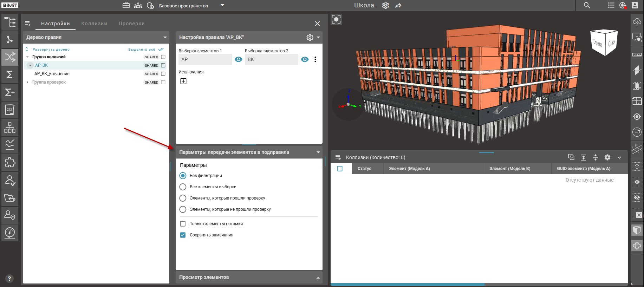
Task: Click the search magnifier in top bar
Action: (x=587, y=5)
